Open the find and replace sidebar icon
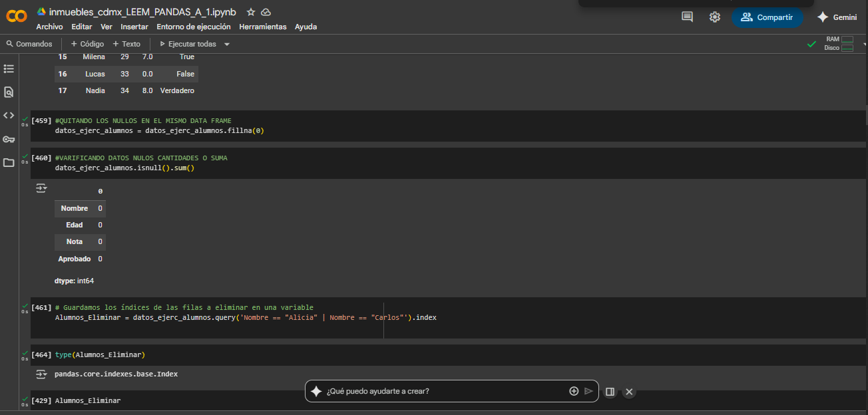This screenshot has height=415, width=868. 9,92
